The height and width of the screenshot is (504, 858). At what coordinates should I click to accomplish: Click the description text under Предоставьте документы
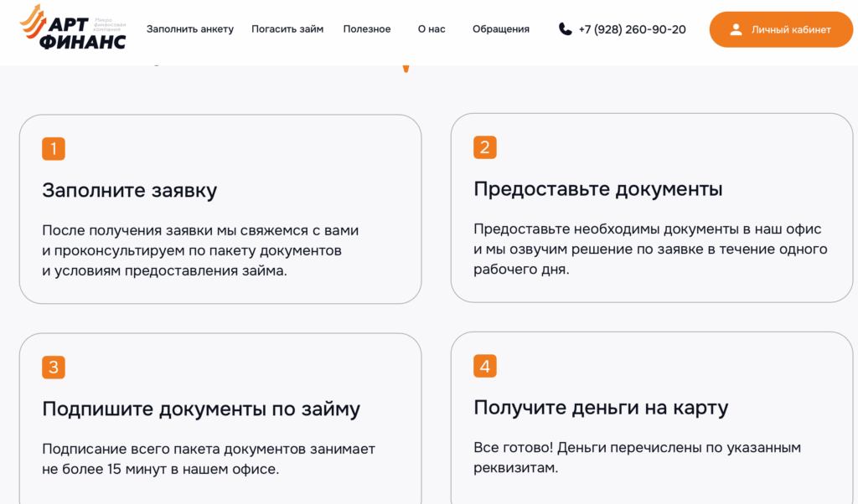pos(650,249)
